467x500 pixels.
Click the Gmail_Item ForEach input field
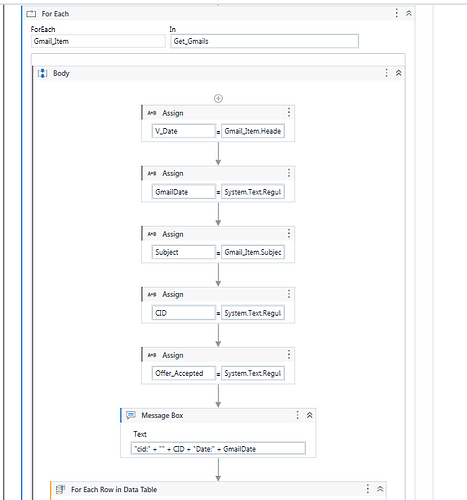pyautogui.click(x=98, y=41)
